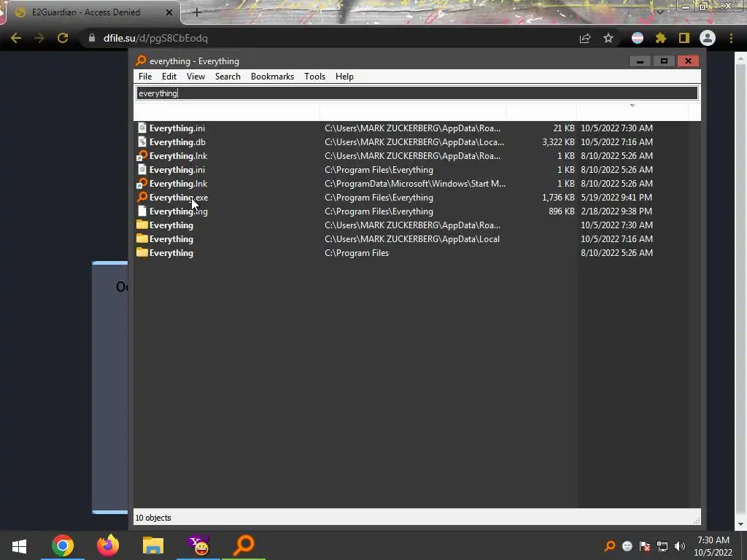Reload the dfile.su page
The image size is (747, 560).
[x=63, y=38]
